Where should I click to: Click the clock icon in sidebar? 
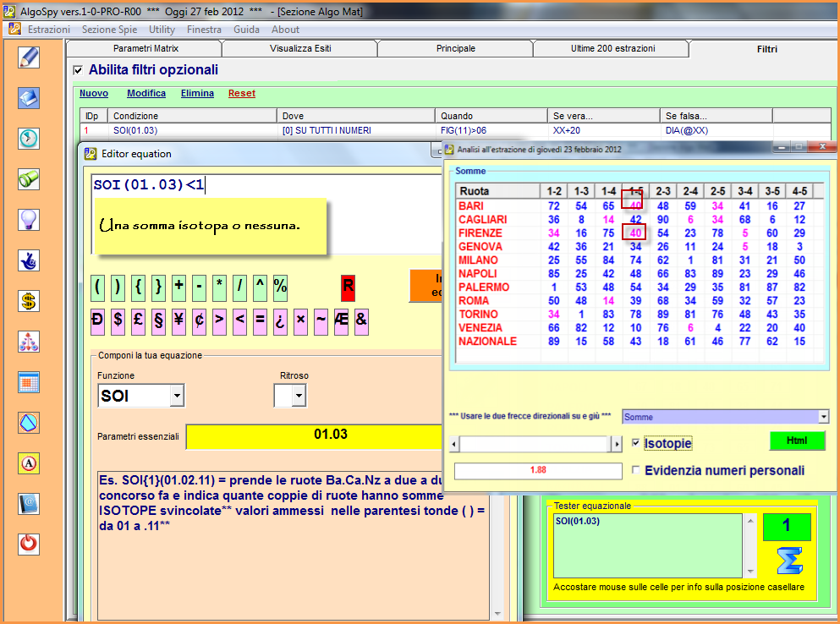click(x=29, y=138)
